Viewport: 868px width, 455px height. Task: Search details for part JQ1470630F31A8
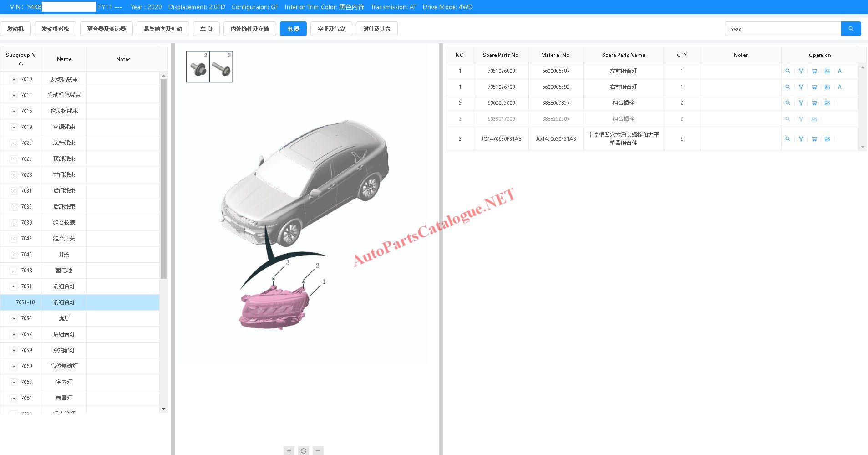(x=788, y=139)
